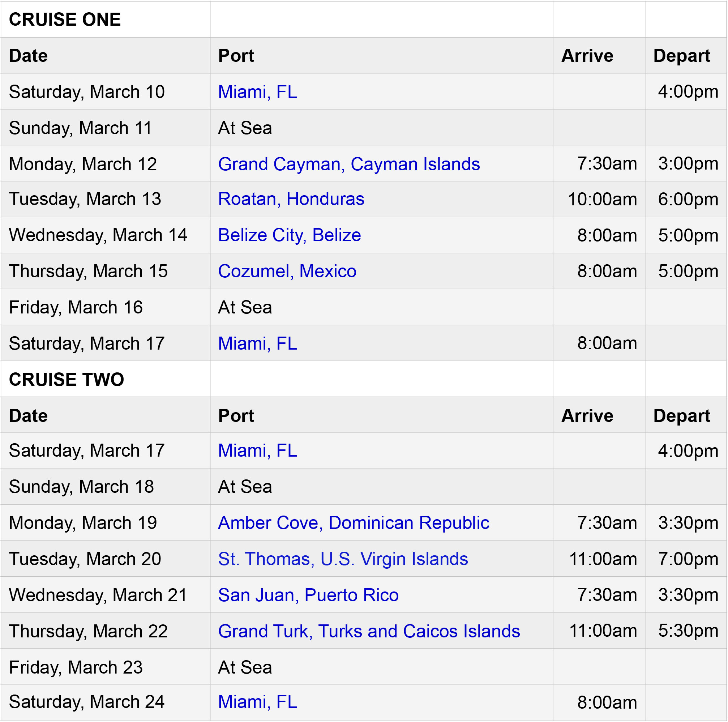Click the Saturday, March 10 date cell

106,91
